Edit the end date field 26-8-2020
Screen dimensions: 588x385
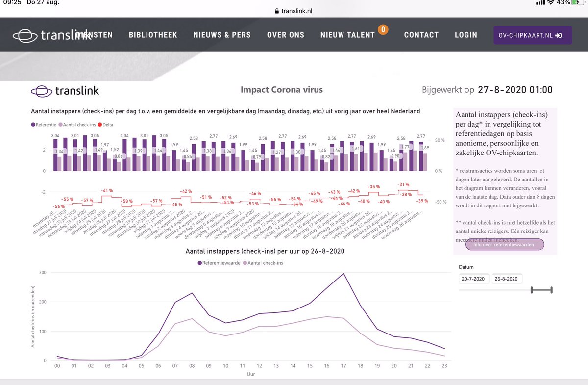coord(507,279)
